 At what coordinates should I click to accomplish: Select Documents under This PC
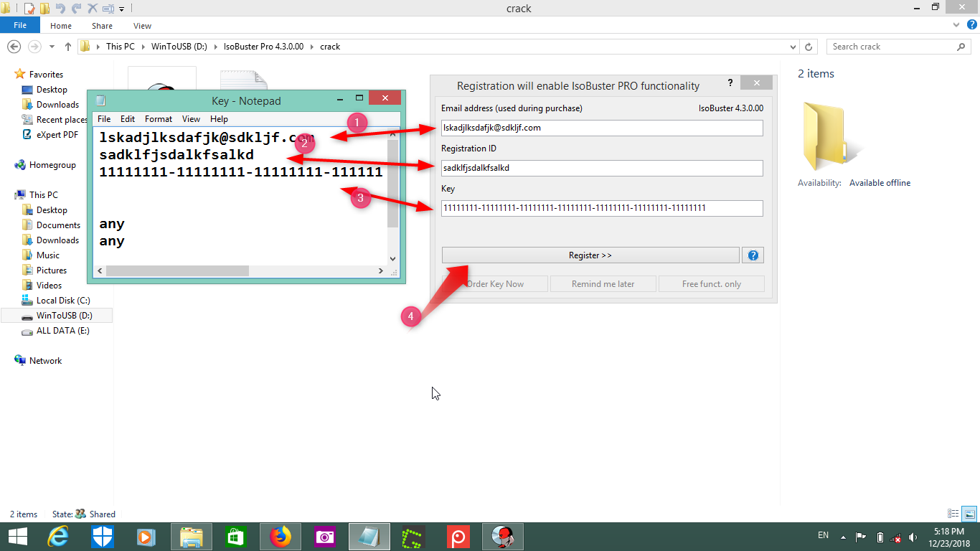[58, 225]
